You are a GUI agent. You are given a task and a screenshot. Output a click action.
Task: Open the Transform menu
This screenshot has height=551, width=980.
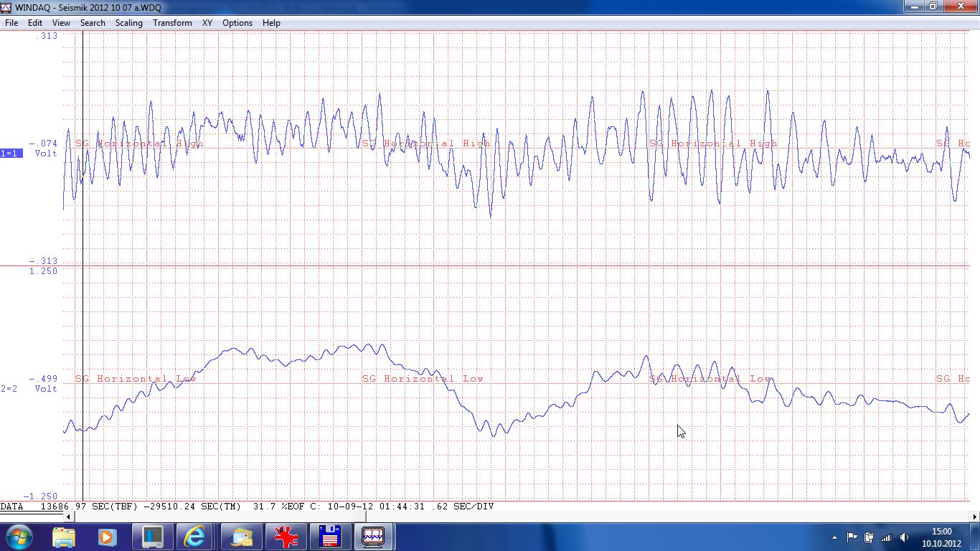172,23
